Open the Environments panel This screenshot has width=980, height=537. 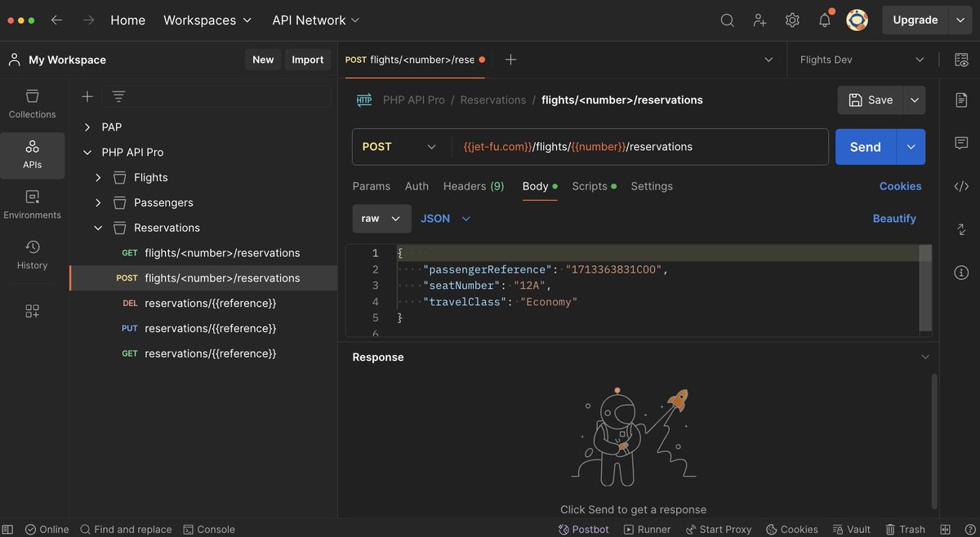(32, 203)
